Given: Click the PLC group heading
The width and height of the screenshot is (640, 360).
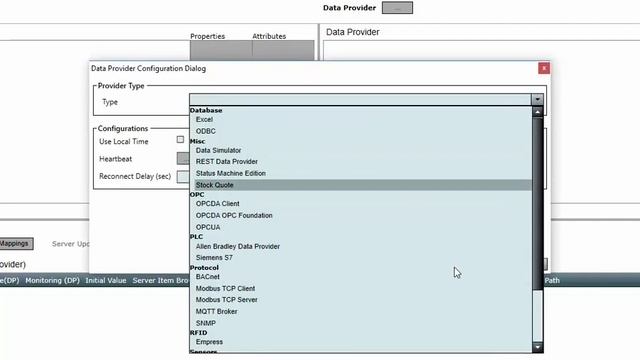Looking at the screenshot, I should 196,237.
